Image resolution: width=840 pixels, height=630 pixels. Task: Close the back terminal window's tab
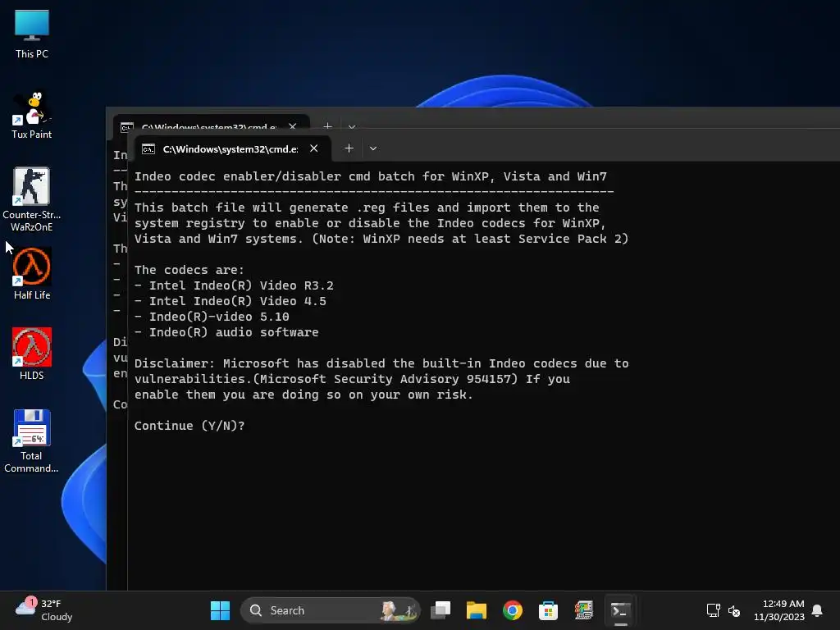click(293, 126)
